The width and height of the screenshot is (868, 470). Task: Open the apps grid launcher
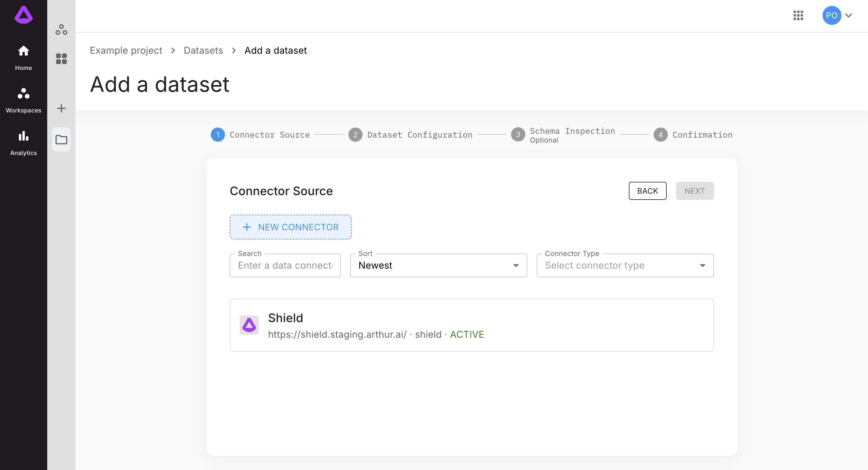click(x=798, y=15)
